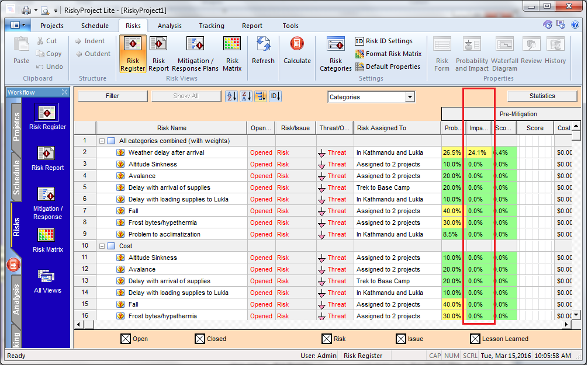Select All Views in Workflow panel
This screenshot has height=365, width=588.
point(47,281)
